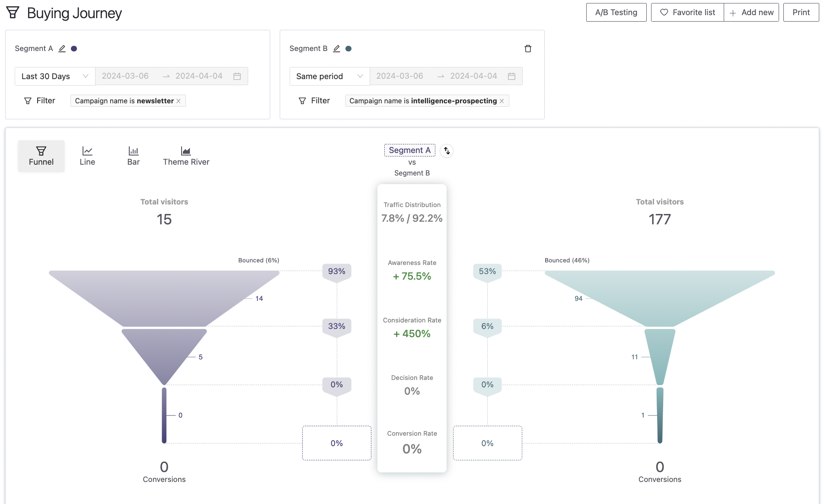Open the Favorite list

(x=687, y=13)
